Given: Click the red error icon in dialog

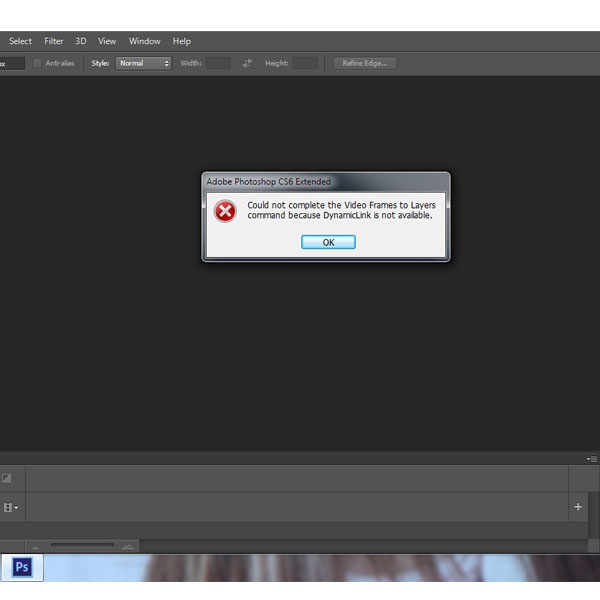Looking at the screenshot, I should coord(226,211).
